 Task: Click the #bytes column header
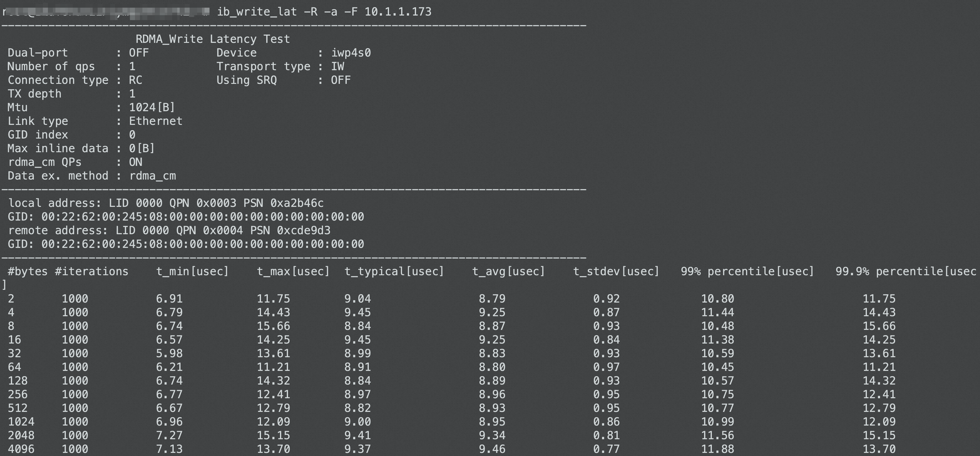pyautogui.click(x=27, y=271)
